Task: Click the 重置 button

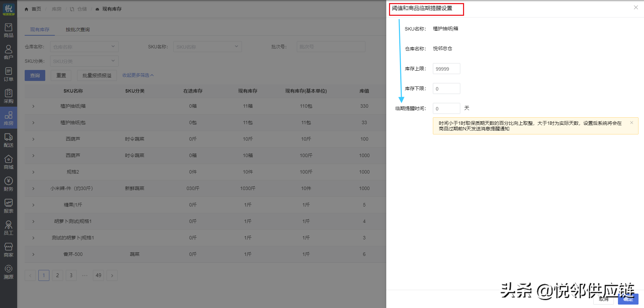Action: click(x=61, y=75)
